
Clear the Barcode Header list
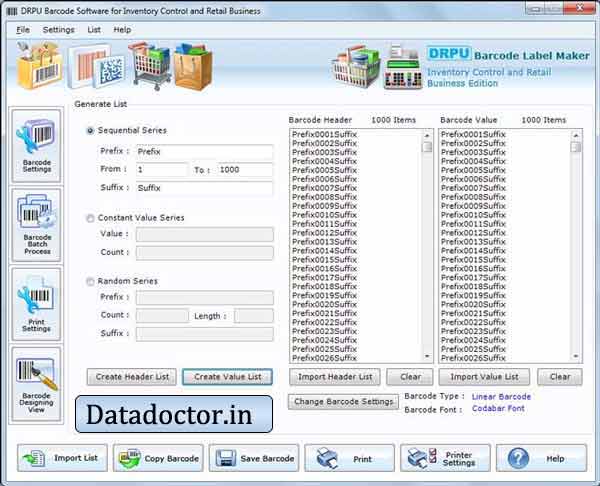(410, 377)
